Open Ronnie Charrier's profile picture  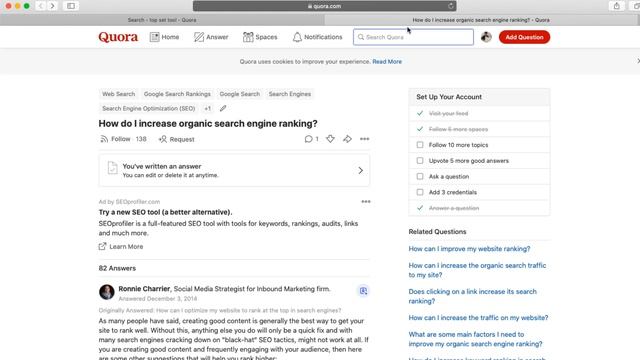pos(107,292)
